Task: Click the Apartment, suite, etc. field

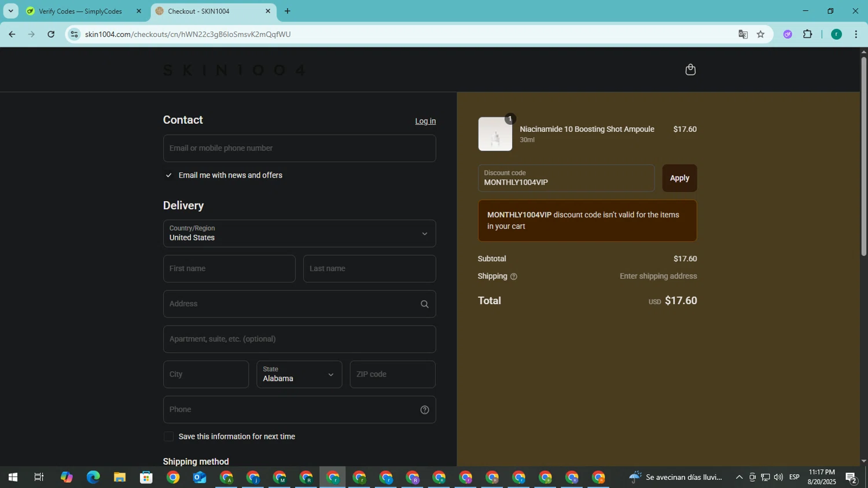Action: tap(299, 339)
